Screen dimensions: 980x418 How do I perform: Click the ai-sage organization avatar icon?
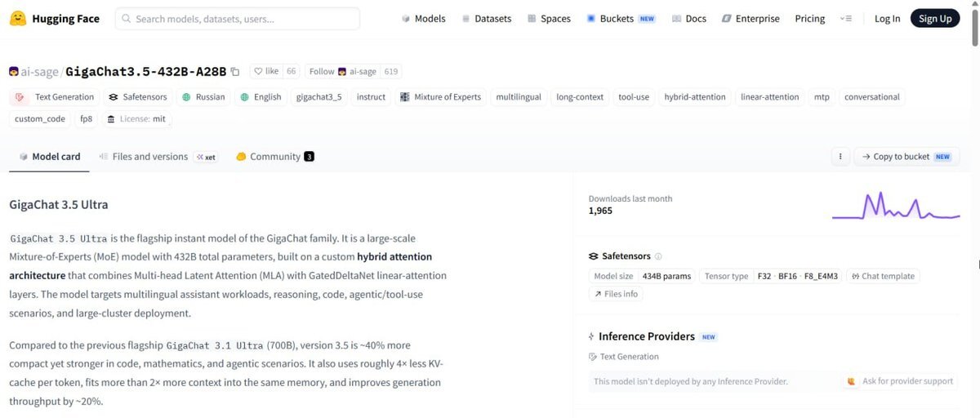click(14, 72)
